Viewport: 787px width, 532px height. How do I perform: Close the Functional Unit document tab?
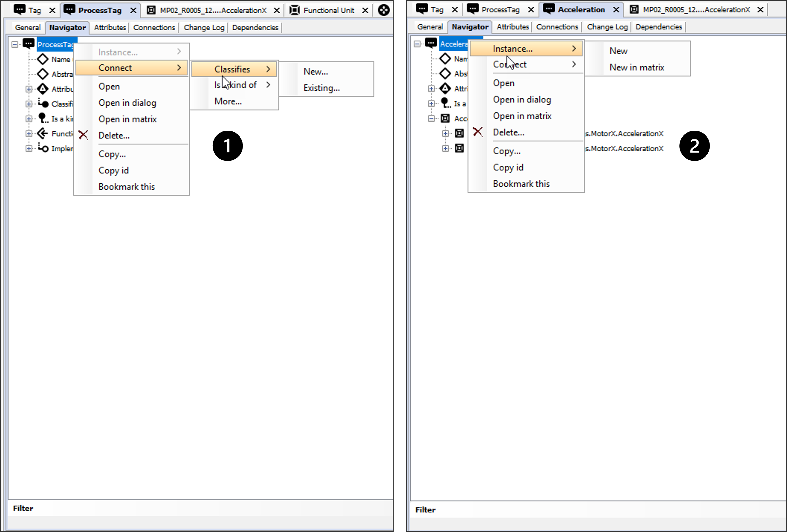(x=365, y=10)
